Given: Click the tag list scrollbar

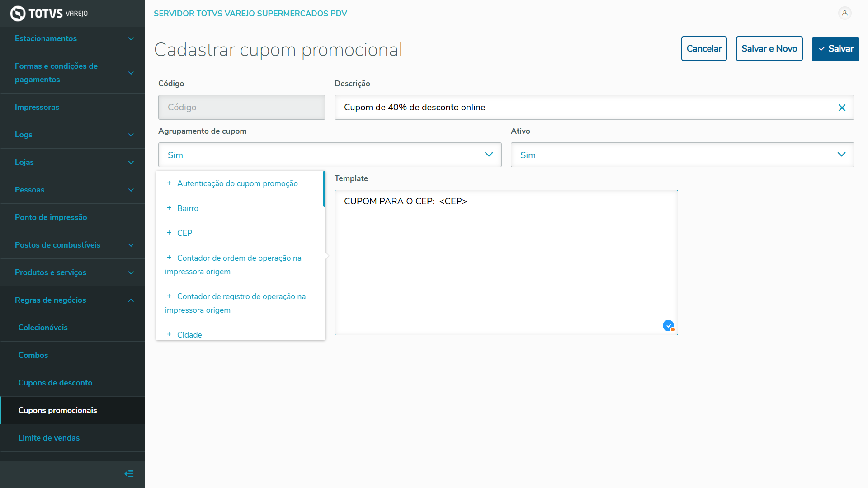Looking at the screenshot, I should coord(324,189).
